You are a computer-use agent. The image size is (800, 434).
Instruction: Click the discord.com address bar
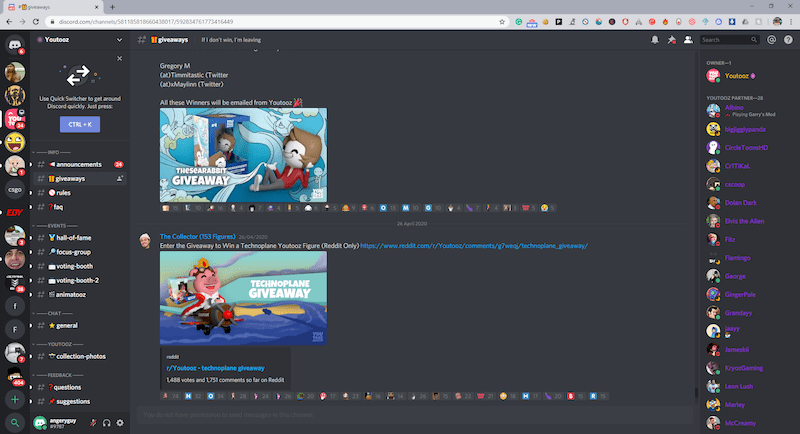click(276, 22)
